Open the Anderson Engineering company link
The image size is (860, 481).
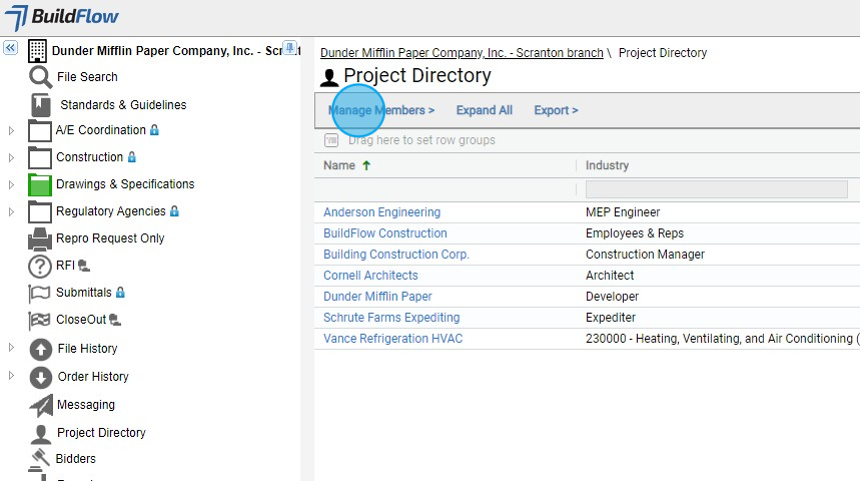(x=382, y=212)
